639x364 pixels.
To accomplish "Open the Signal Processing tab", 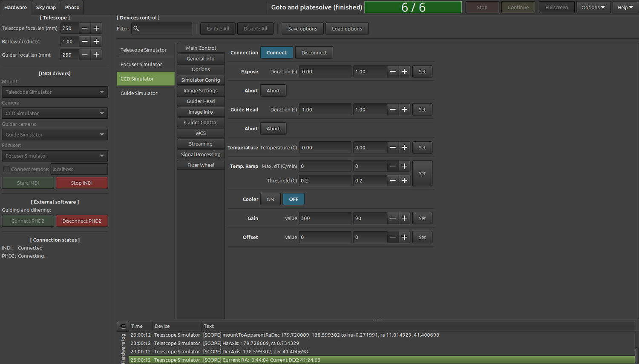I will coord(201,154).
